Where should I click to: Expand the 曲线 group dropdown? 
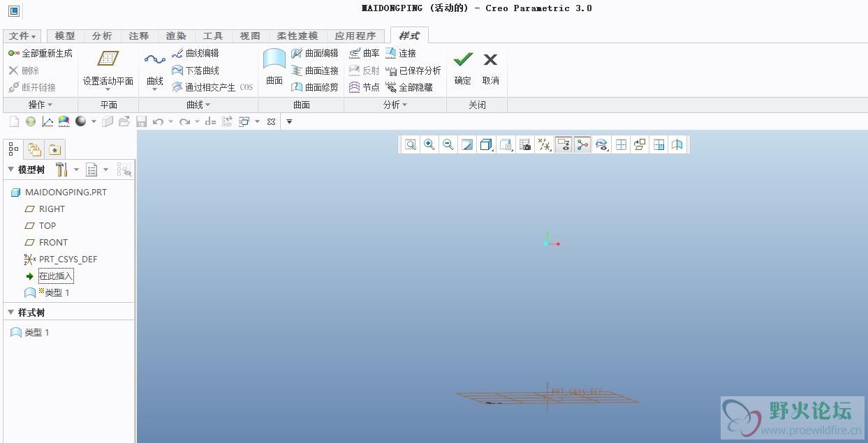pyautogui.click(x=198, y=105)
